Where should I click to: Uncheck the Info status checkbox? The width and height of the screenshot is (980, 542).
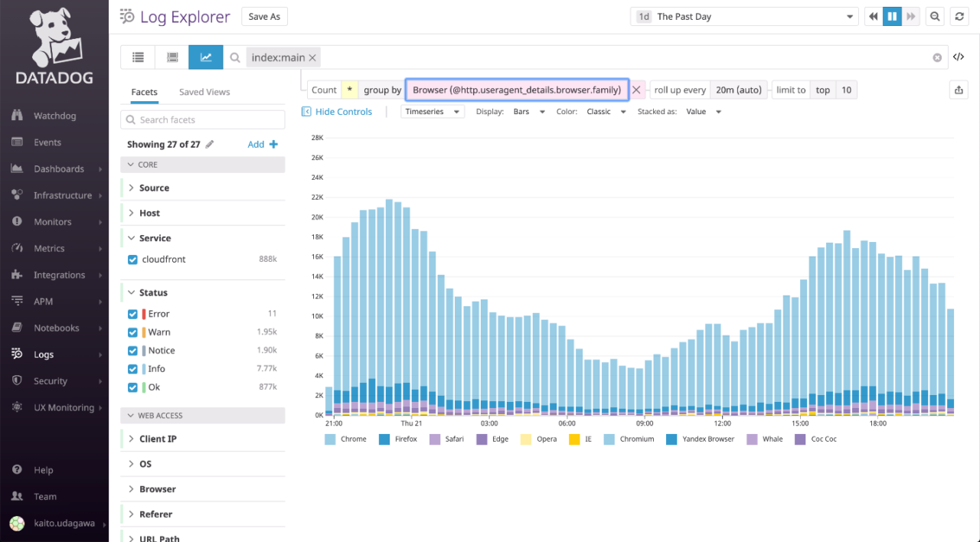point(132,368)
